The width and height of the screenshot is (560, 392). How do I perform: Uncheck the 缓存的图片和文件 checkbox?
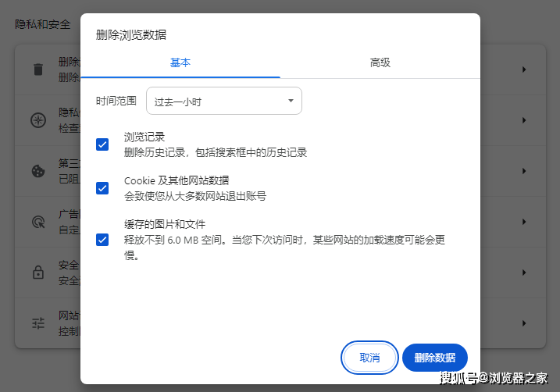coord(102,240)
